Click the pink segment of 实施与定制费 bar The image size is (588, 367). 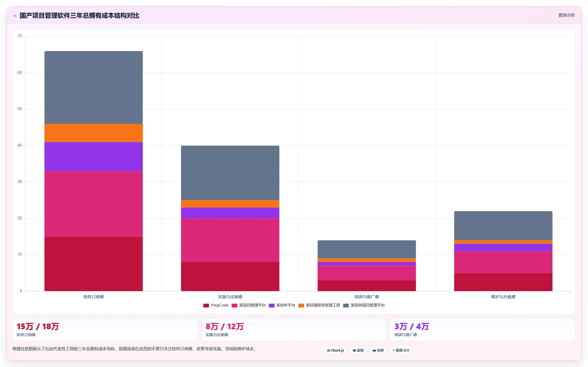point(230,240)
